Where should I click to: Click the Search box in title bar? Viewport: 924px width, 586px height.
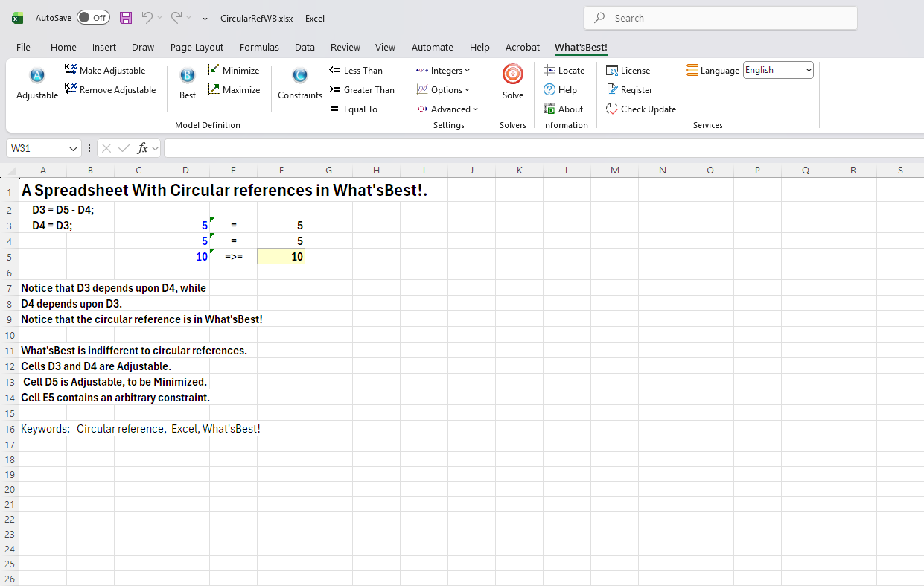[720, 18]
